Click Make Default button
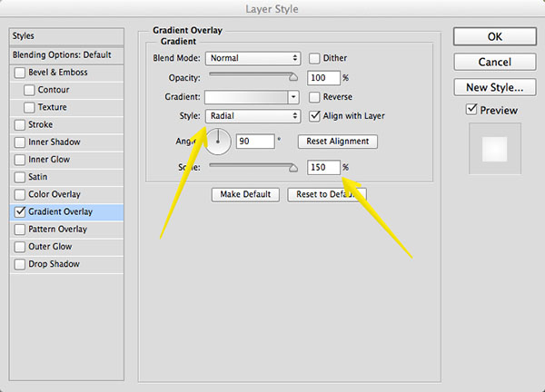The width and height of the screenshot is (545, 392). (x=245, y=194)
